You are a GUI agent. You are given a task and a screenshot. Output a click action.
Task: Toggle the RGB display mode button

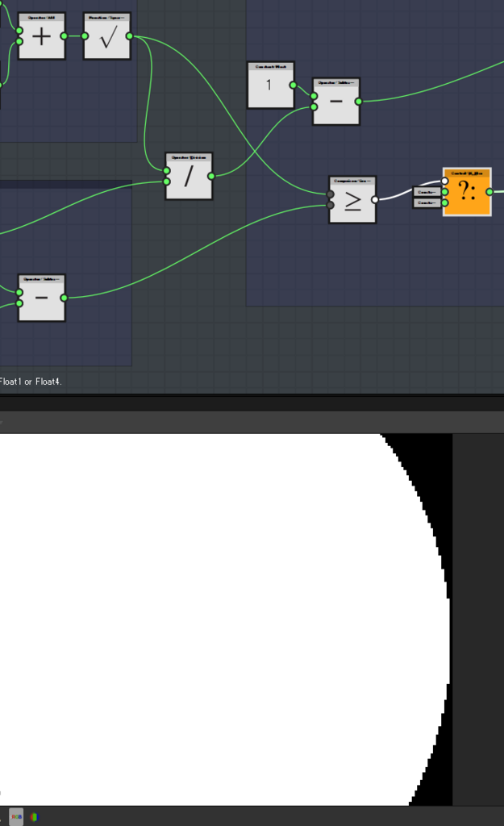click(x=16, y=816)
